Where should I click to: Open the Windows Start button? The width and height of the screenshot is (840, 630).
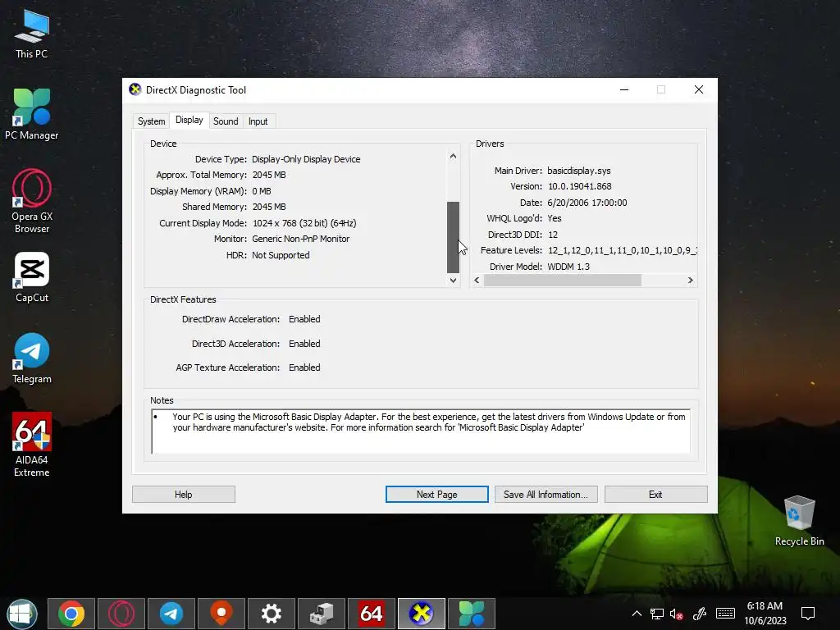[x=22, y=614]
